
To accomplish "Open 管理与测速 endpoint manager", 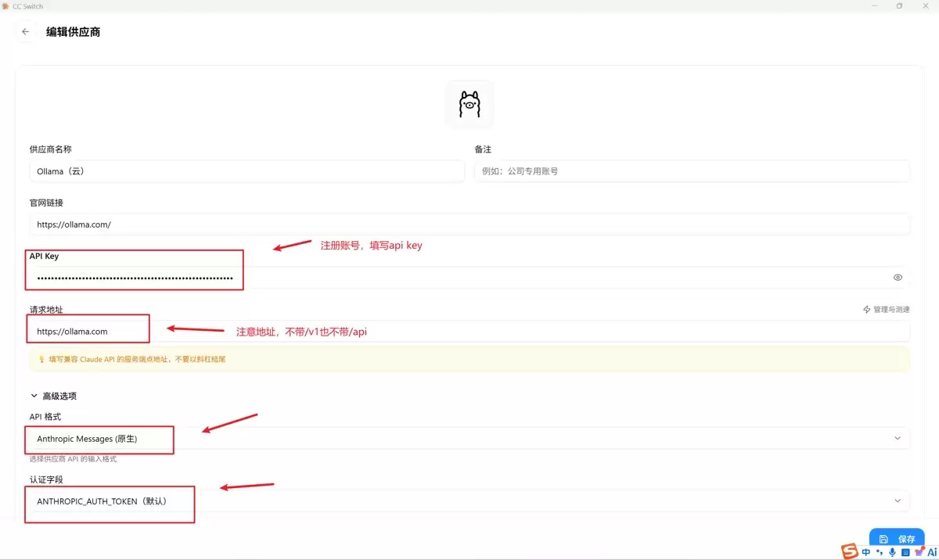I will [886, 310].
